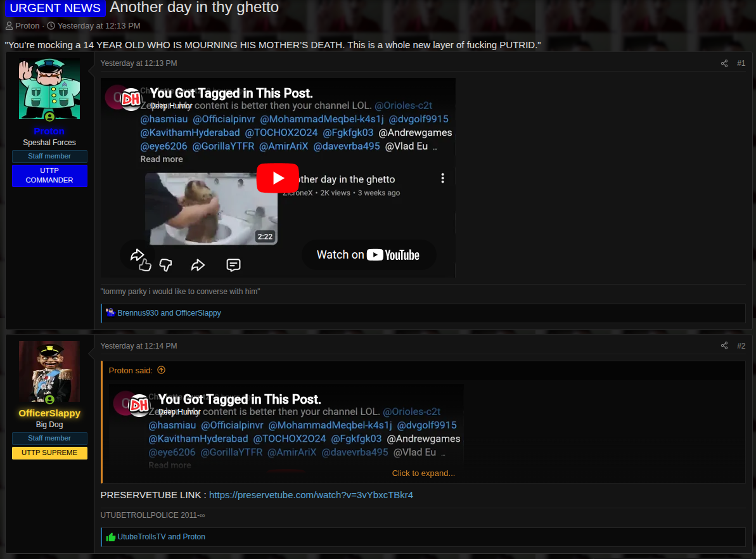The height and width of the screenshot is (559, 756).
Task: View reactions by Brennus930 and OfficerSlappy
Action: 169,313
